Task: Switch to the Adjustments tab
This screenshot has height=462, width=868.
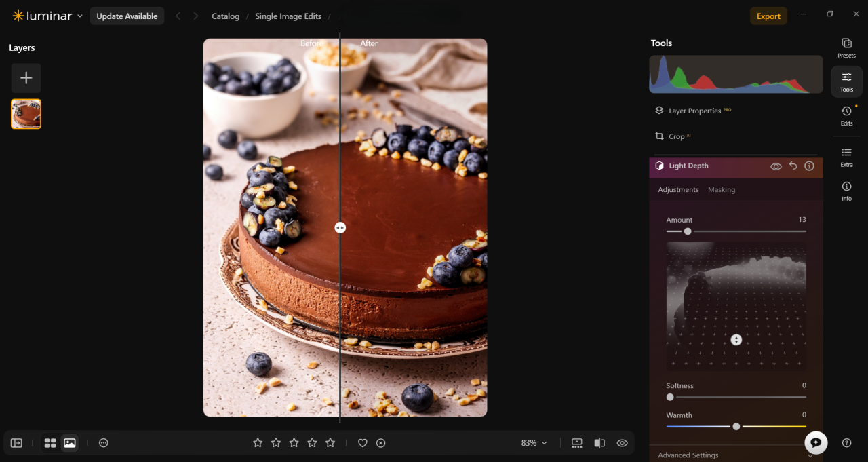Action: pos(678,189)
